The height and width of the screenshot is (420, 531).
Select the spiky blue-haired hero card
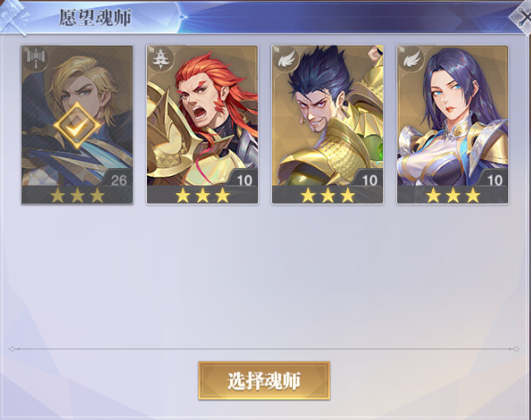[x=327, y=125]
